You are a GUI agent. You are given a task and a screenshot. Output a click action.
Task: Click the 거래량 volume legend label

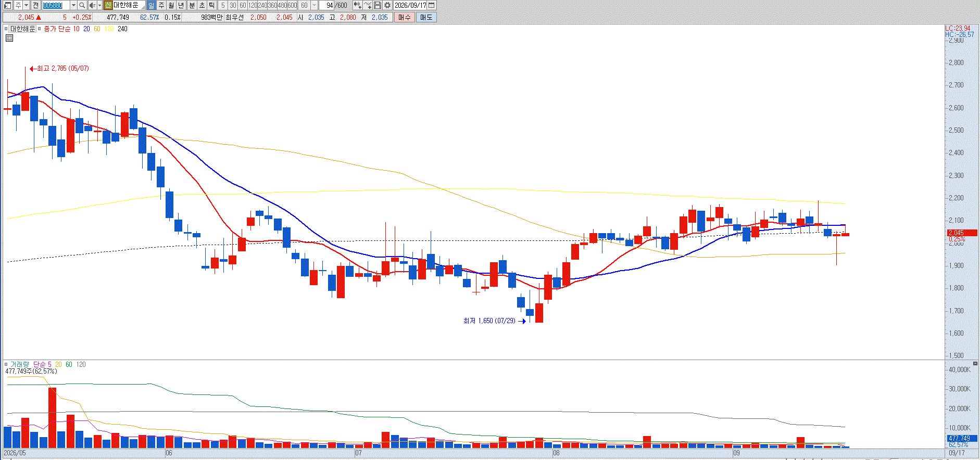tap(20, 364)
